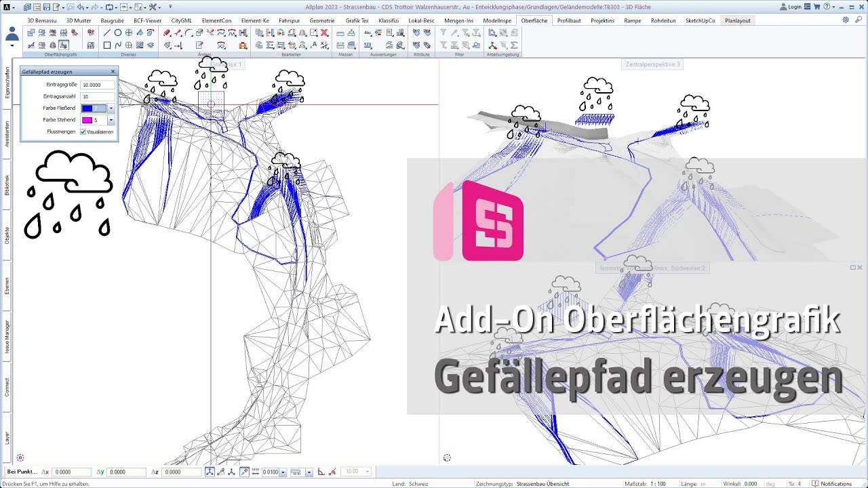This screenshot has height=488, width=868.
Task: Click the blue Farbe Fließend color swatch
Action: point(87,108)
